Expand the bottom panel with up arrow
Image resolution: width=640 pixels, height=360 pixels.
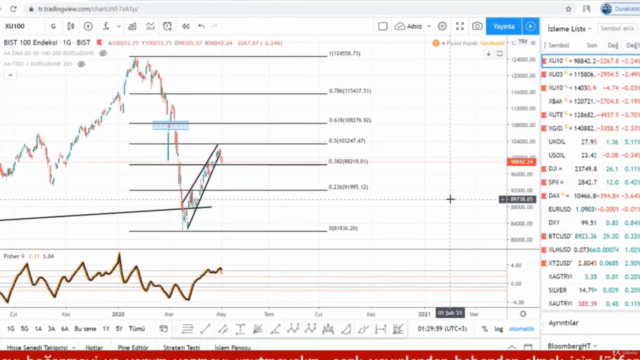coord(511,347)
